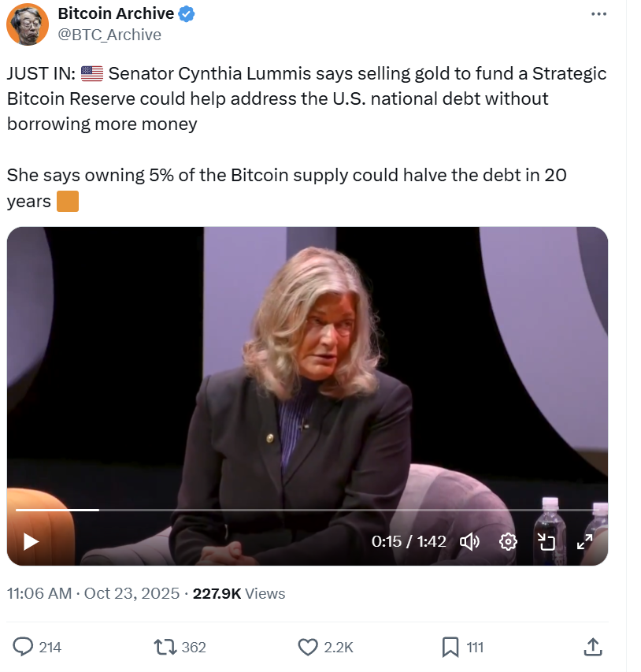Bookmark this tweet
The height and width of the screenshot is (672, 641).
tap(450, 647)
